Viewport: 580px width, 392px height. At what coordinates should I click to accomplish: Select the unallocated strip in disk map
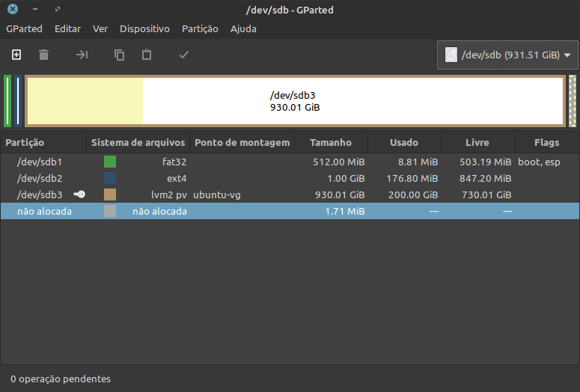click(573, 101)
